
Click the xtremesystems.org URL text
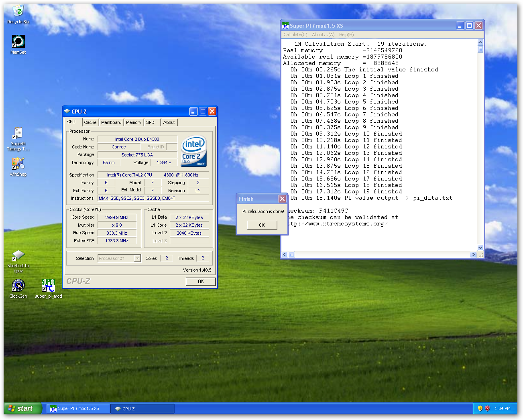[x=338, y=223]
